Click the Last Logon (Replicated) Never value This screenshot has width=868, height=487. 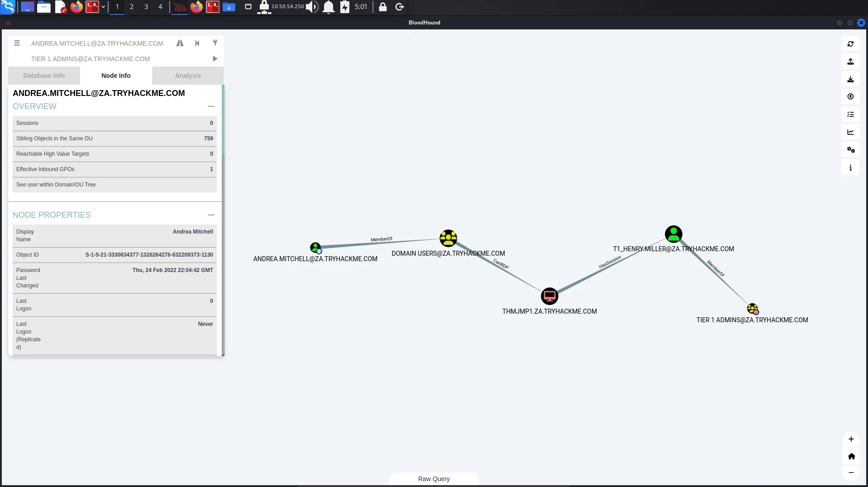click(205, 324)
